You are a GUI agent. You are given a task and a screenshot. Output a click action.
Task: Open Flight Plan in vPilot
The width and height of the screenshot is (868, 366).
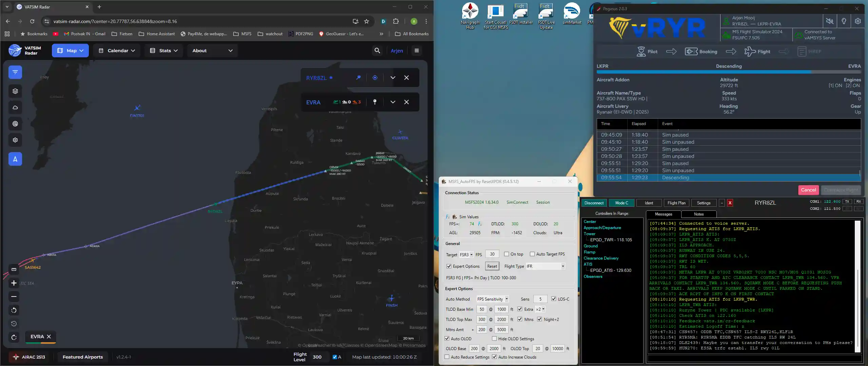coord(676,203)
